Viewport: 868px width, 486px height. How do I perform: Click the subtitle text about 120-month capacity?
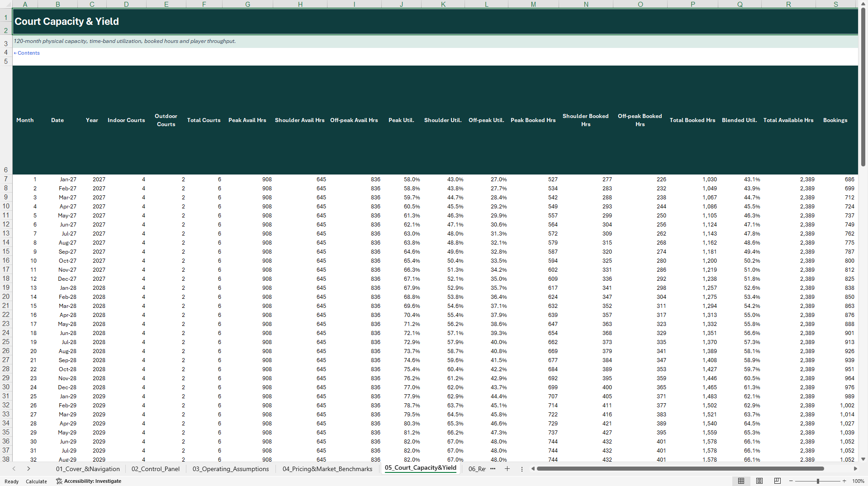click(x=125, y=41)
